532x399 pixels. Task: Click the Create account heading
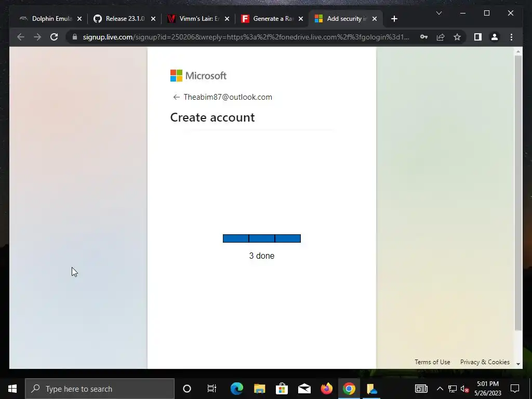click(212, 117)
